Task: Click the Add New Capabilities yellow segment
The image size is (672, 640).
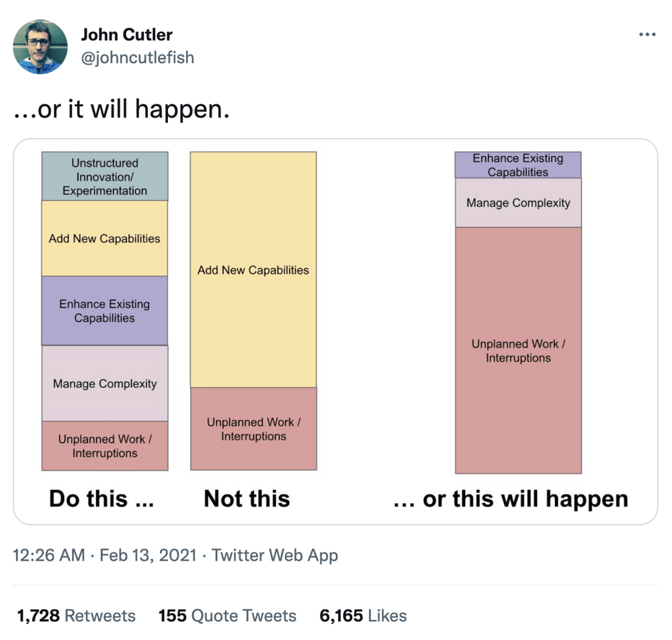Action: point(104,238)
